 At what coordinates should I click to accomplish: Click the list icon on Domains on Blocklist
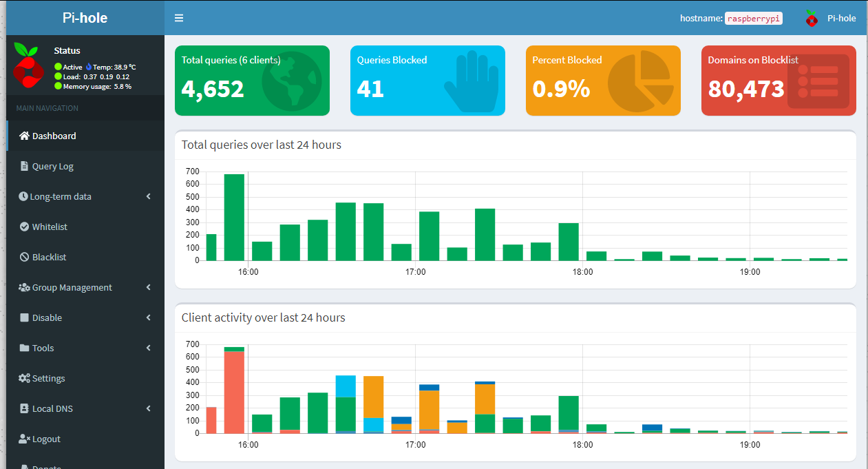(x=818, y=81)
